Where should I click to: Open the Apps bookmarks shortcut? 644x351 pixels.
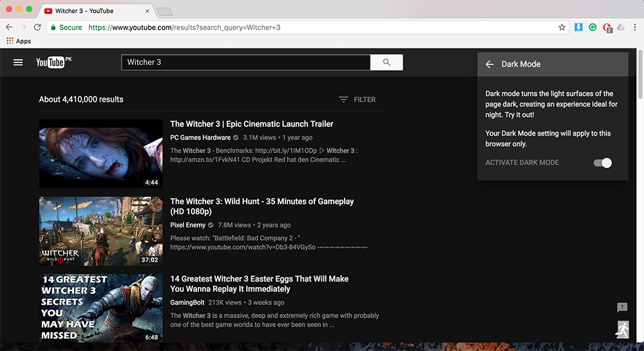(19, 41)
